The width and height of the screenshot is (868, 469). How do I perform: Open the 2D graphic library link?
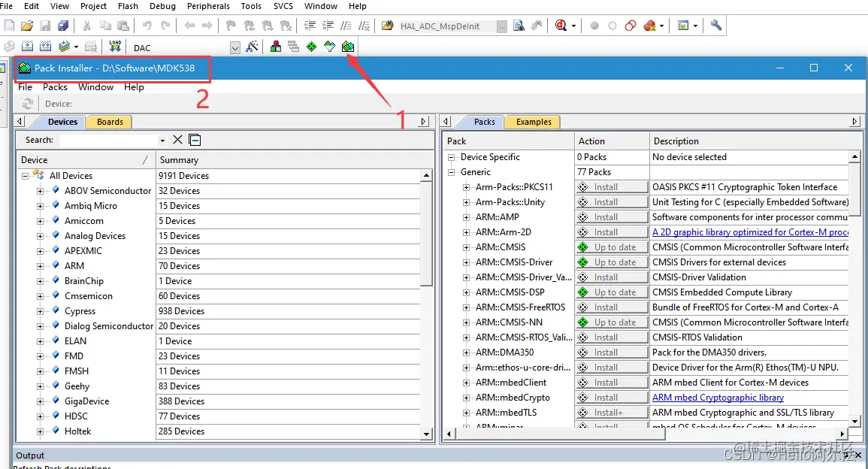tap(750, 232)
